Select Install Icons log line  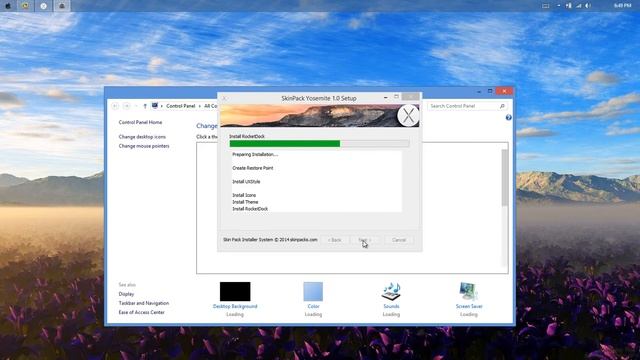tap(244, 196)
